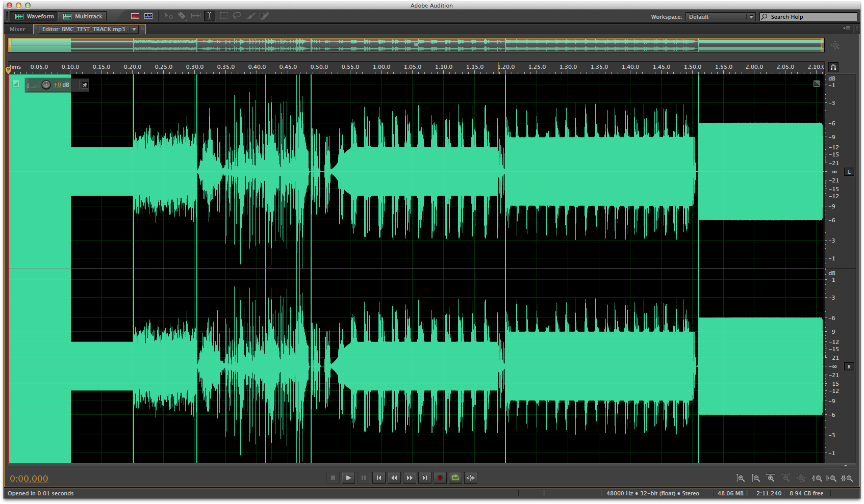The height and width of the screenshot is (504, 864).
Task: Toggle the right channel R button
Action: click(x=849, y=367)
